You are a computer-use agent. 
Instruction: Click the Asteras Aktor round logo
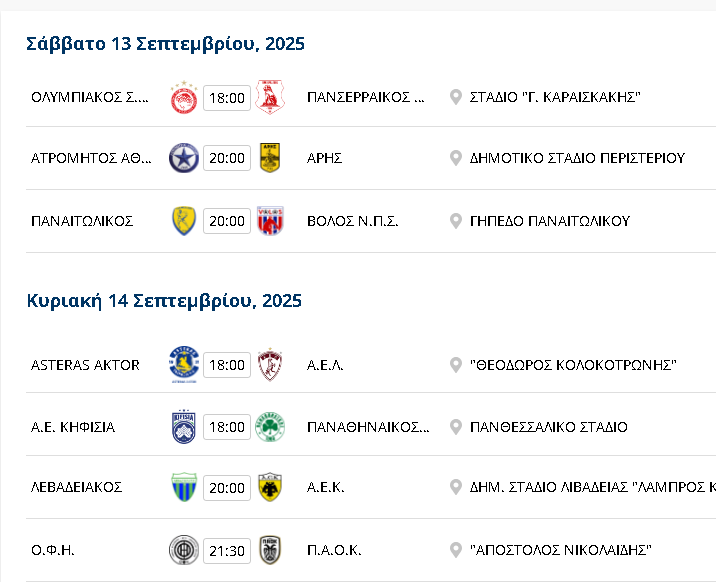point(184,364)
